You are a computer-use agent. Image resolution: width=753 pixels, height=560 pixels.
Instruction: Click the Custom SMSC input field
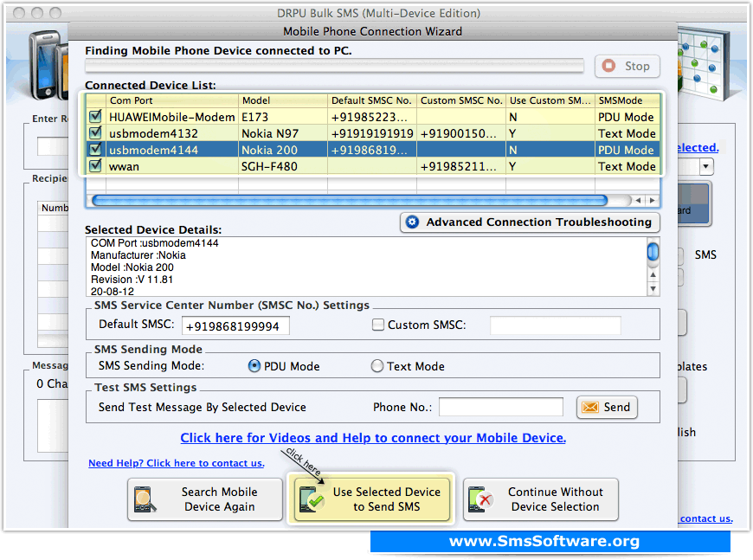click(555, 325)
